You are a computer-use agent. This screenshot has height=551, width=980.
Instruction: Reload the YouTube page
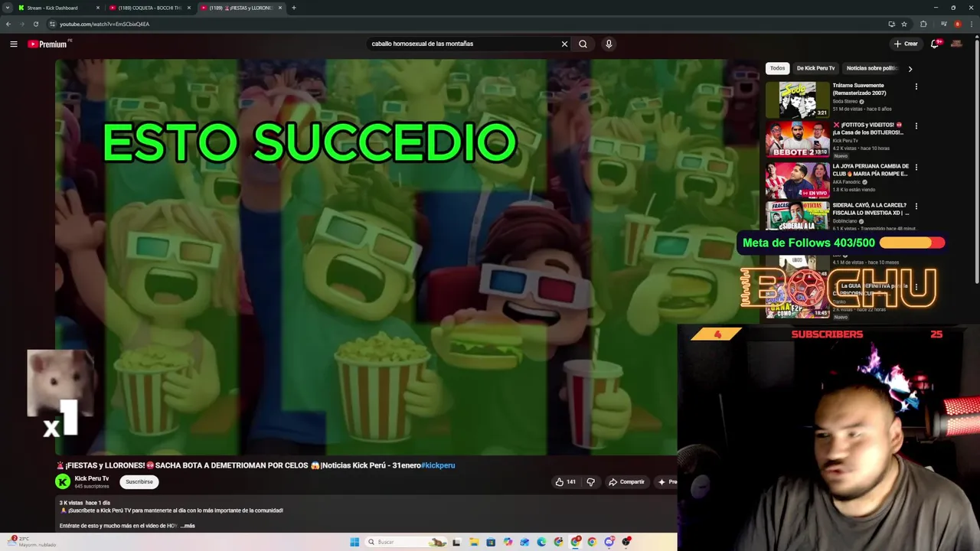tap(35, 24)
